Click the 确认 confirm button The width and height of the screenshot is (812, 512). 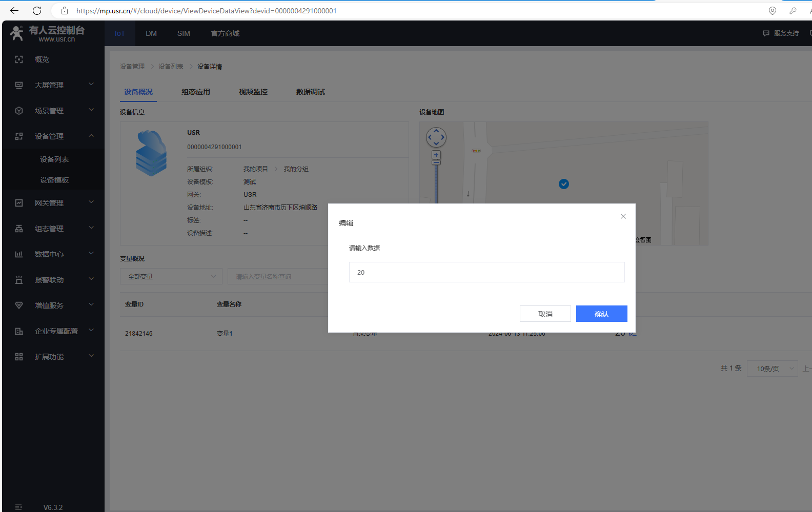pyautogui.click(x=601, y=314)
